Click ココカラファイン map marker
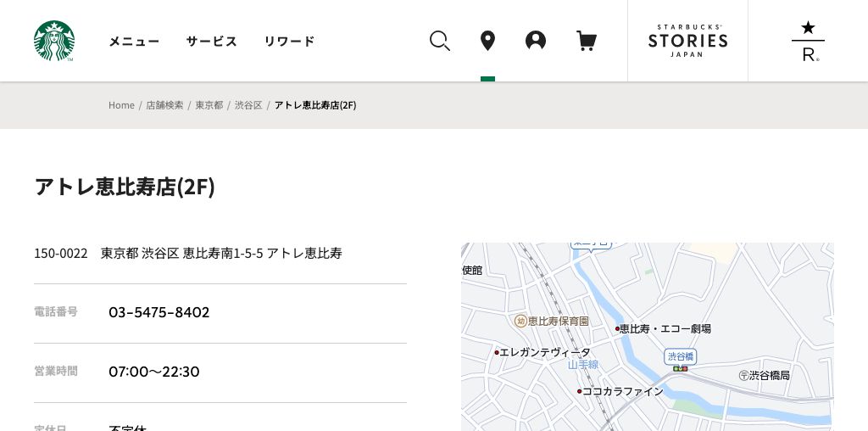The height and width of the screenshot is (431, 868). pos(620,391)
